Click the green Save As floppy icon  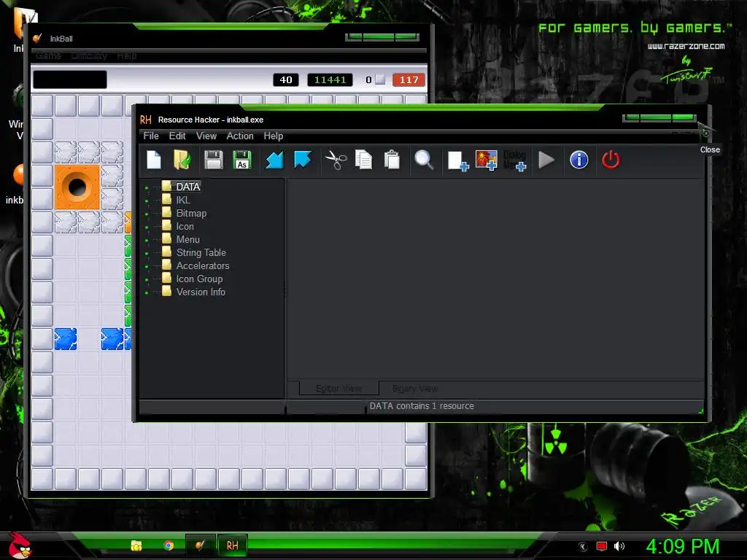pyautogui.click(x=242, y=160)
